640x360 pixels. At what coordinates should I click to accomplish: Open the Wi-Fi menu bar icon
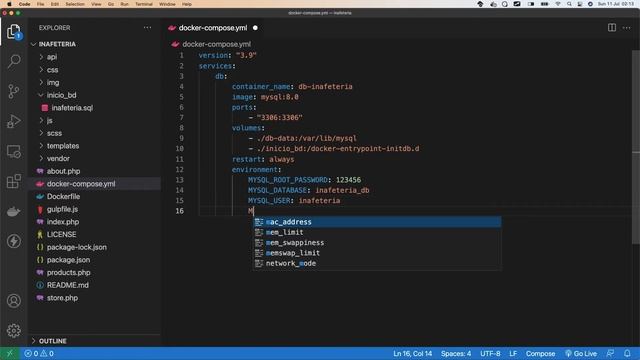point(558,4)
